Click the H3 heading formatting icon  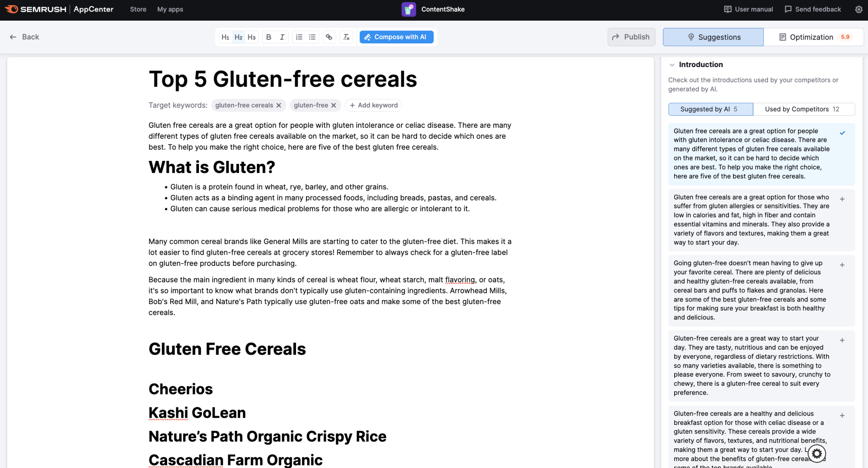point(251,36)
